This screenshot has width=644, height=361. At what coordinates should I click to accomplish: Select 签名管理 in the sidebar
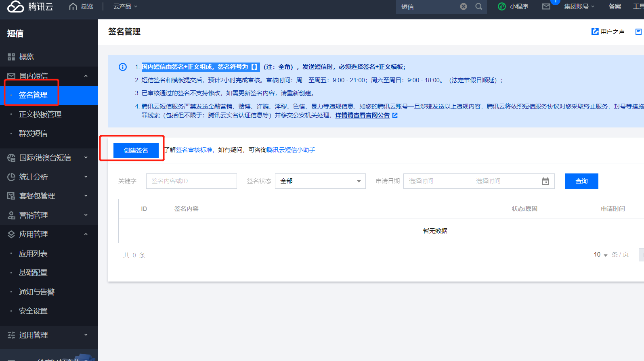point(49,95)
